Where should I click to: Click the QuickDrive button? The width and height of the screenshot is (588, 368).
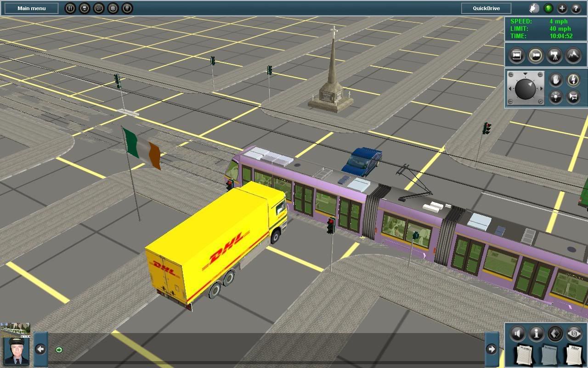point(486,8)
